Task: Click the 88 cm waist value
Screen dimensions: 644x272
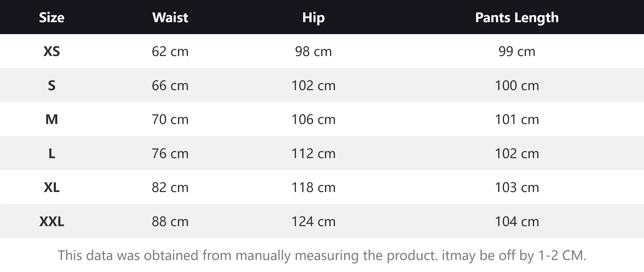Action: pyautogui.click(x=170, y=222)
